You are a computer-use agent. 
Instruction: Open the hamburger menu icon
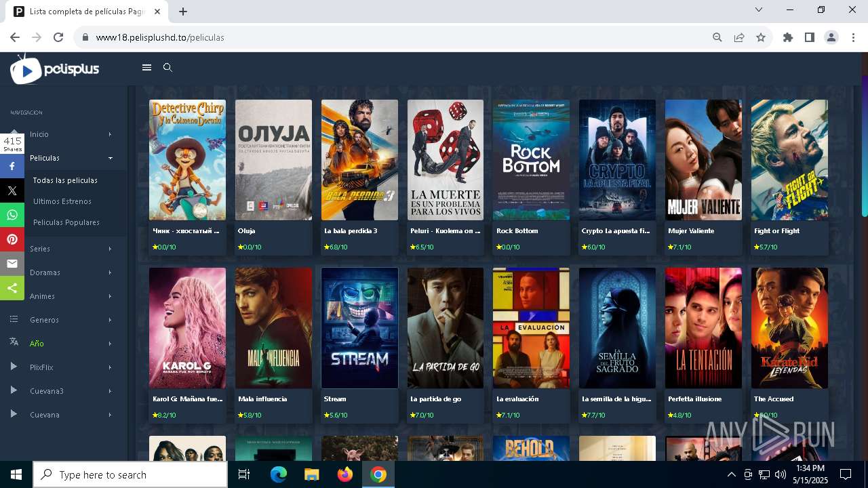146,67
